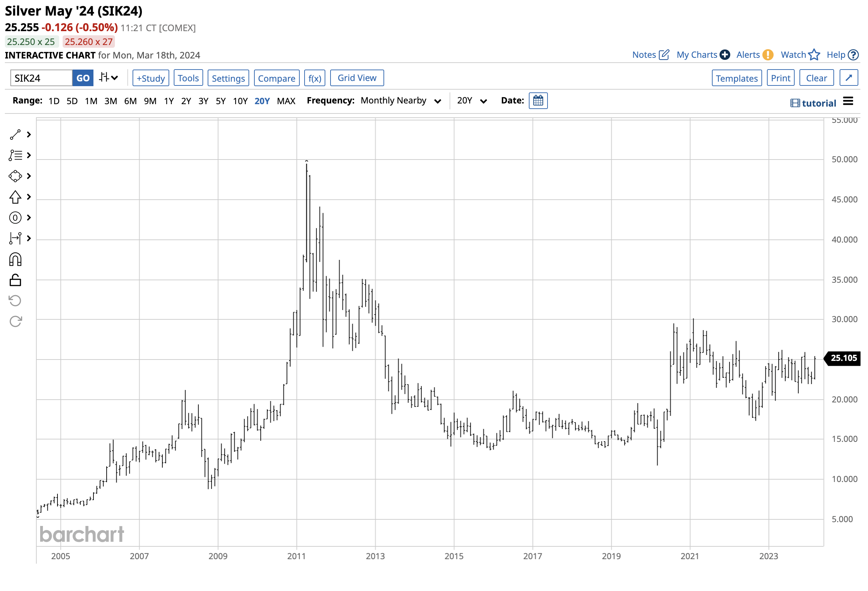This screenshot has width=868, height=591.
Task: Select the 5Y range option
Action: pos(221,101)
